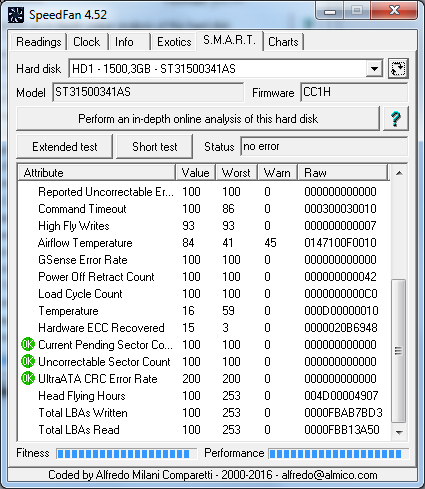Click the question mark help icon
This screenshot has height=489, width=425.
coord(396,118)
